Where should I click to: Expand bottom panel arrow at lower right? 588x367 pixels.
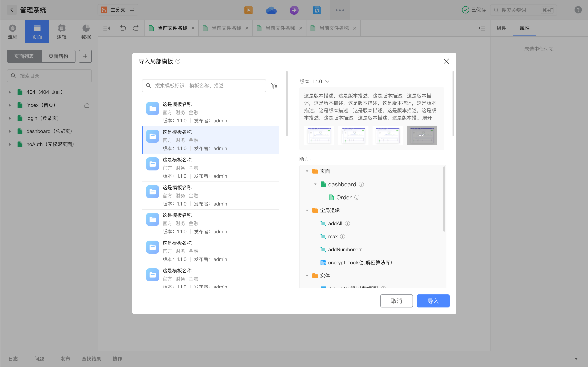(x=576, y=359)
